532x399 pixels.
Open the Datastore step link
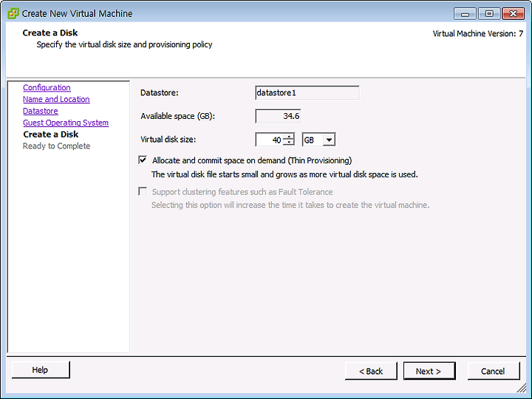(x=41, y=111)
